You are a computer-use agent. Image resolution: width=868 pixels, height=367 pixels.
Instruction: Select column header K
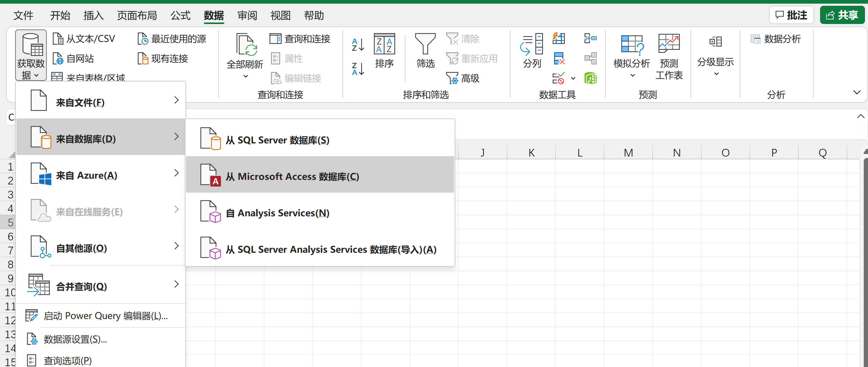pyautogui.click(x=531, y=153)
